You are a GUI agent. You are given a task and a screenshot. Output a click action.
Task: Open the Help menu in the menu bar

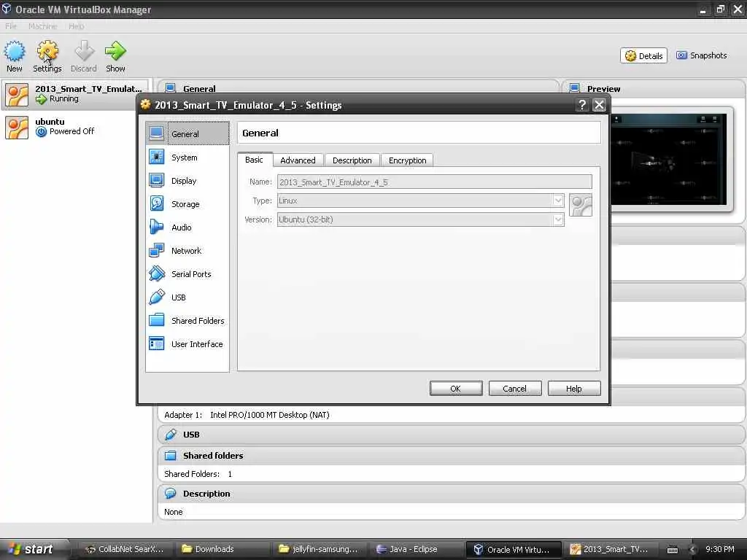pyautogui.click(x=76, y=26)
